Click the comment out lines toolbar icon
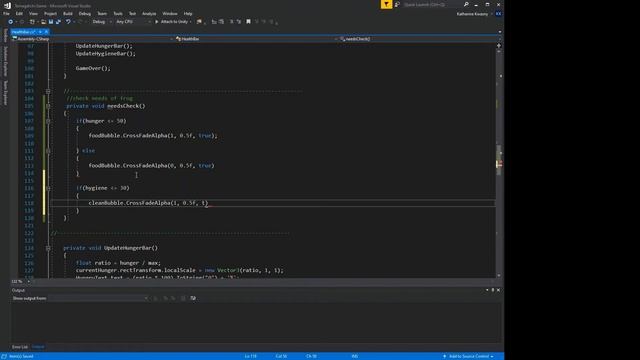Image resolution: width=640 pixels, height=360 pixels. click(x=231, y=22)
